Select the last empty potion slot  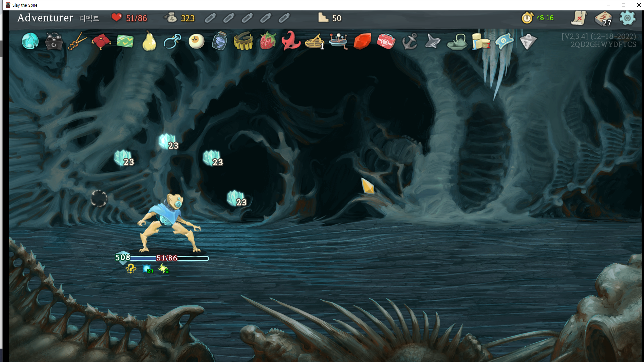(x=284, y=18)
